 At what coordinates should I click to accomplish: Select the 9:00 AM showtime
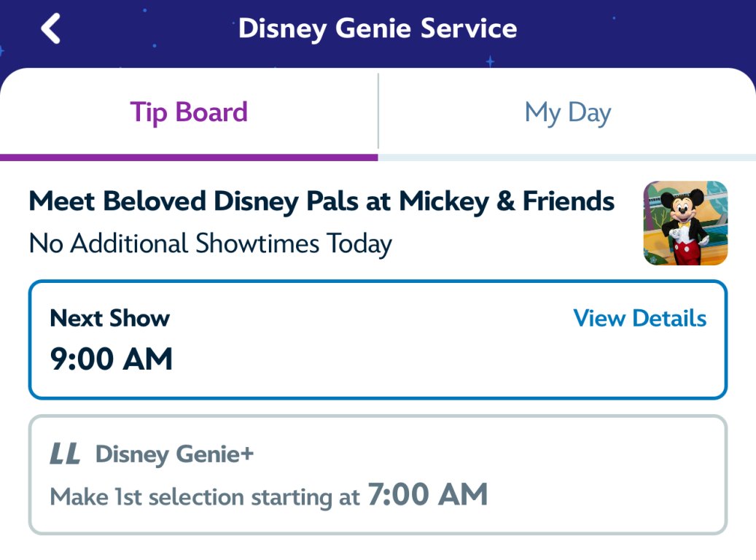111,359
